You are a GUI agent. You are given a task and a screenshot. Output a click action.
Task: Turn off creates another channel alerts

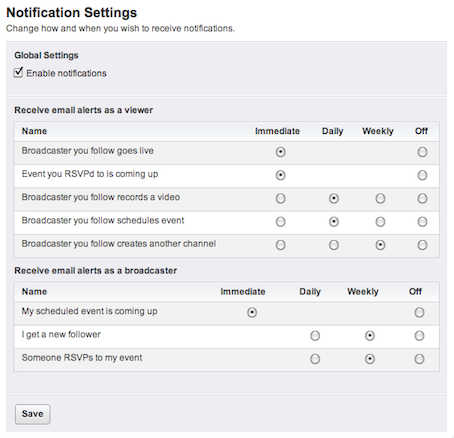tap(422, 245)
